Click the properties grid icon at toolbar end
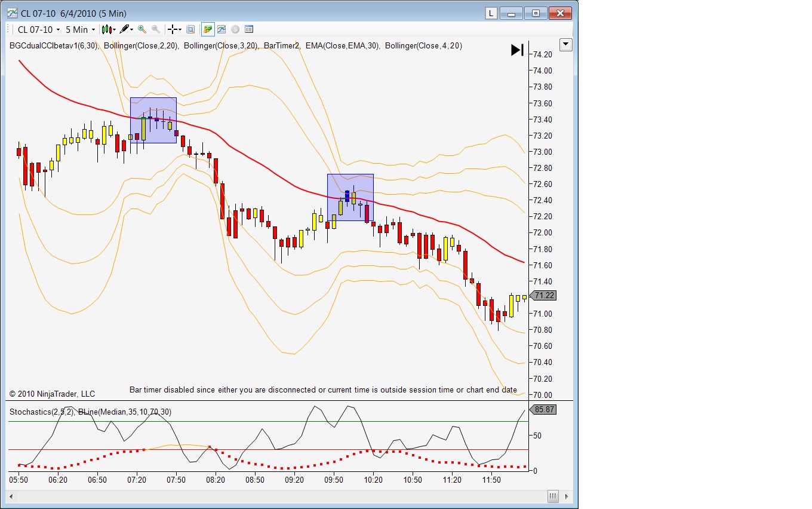 [249, 29]
